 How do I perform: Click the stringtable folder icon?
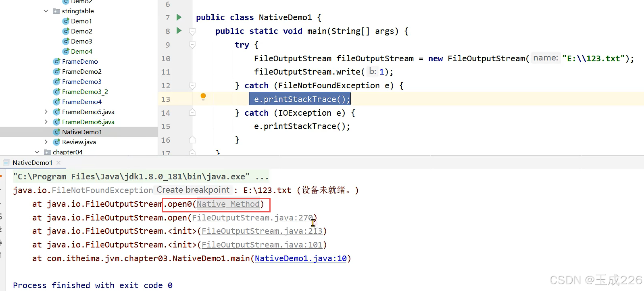(x=56, y=11)
